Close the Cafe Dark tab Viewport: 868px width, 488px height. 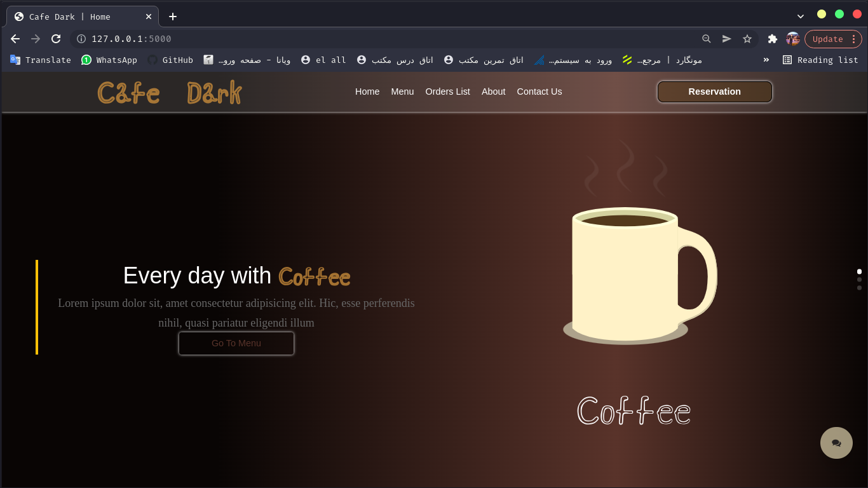click(149, 17)
